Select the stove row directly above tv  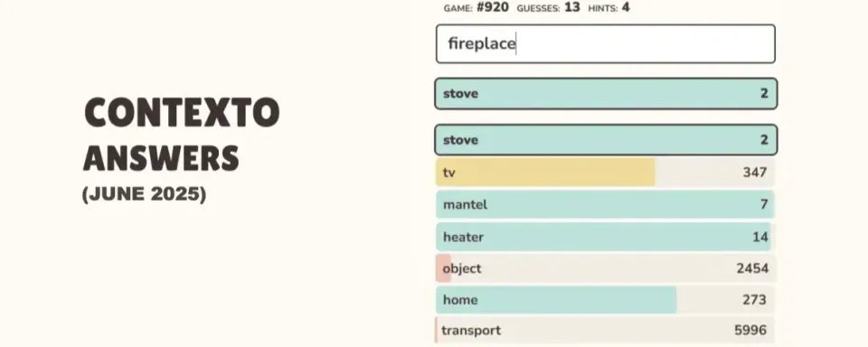606,140
